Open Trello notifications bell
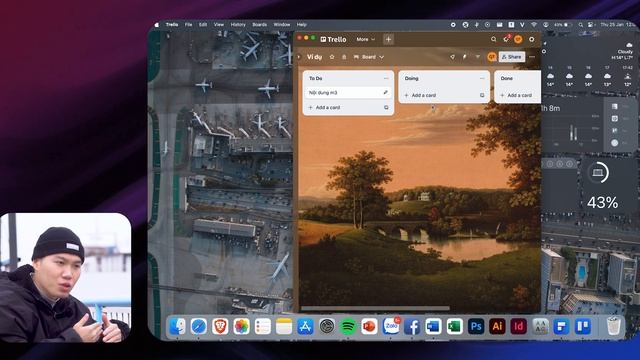Screen dimensions: 640x360 tap(506, 39)
